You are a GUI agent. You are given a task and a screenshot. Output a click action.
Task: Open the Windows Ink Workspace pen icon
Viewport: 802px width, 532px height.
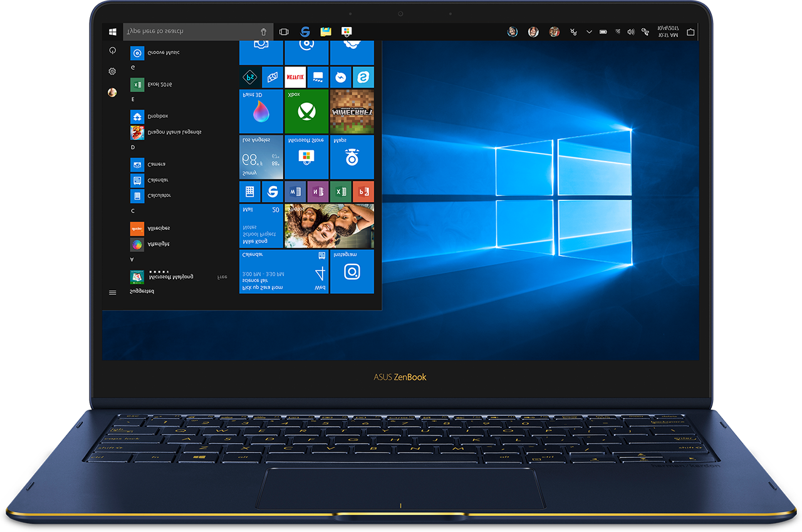pos(645,31)
